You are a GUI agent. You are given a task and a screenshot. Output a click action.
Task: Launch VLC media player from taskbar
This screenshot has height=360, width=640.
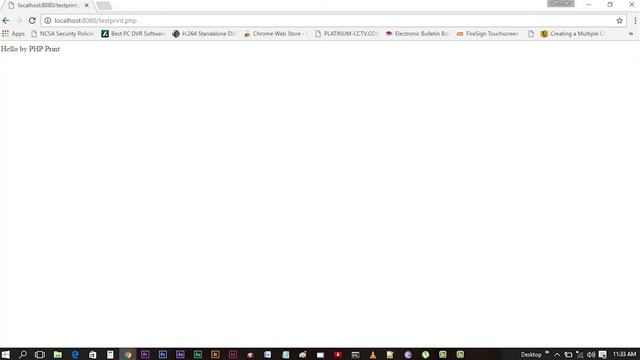tap(373, 354)
